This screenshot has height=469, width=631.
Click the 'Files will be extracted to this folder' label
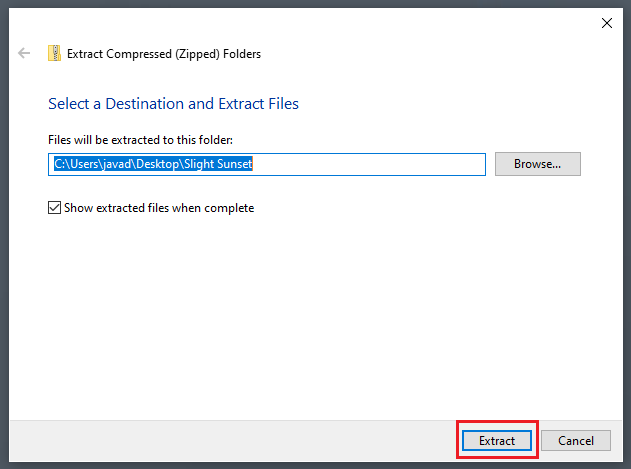140,140
